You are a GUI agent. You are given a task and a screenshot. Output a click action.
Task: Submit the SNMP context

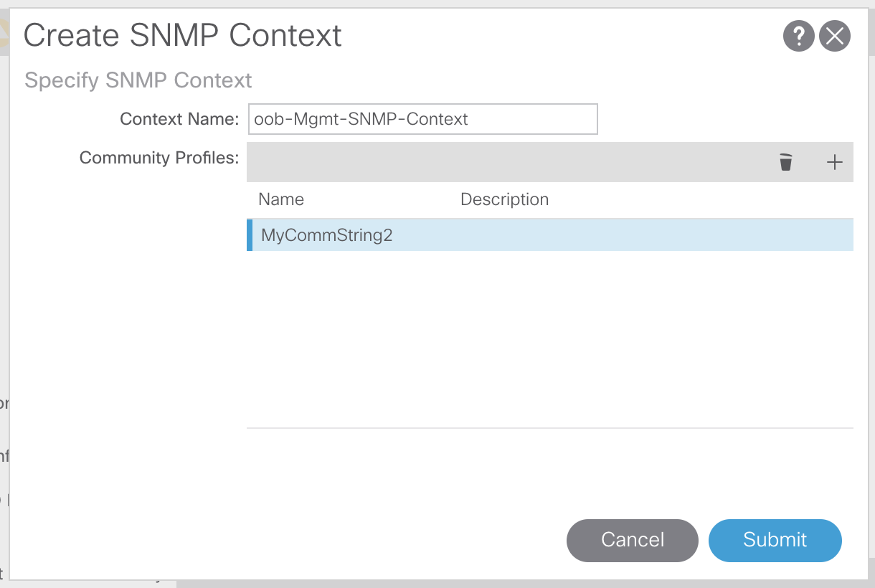click(775, 540)
